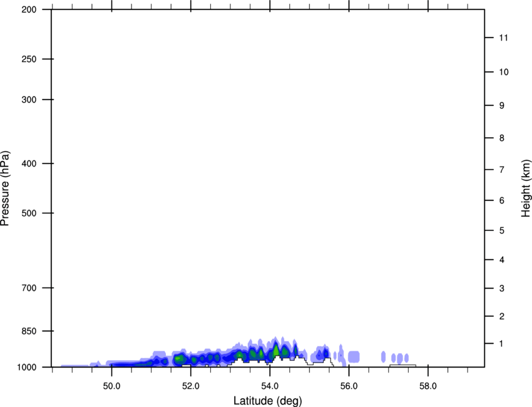Click the 850 pressure tick label

coord(29,331)
